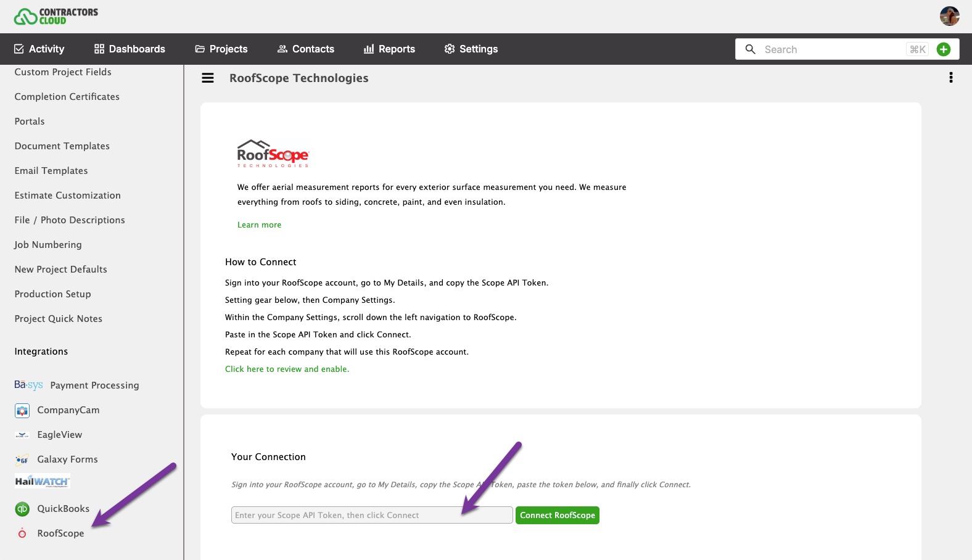Open Document Templates in sidebar
Viewport: 972px width, 560px height.
tap(62, 146)
